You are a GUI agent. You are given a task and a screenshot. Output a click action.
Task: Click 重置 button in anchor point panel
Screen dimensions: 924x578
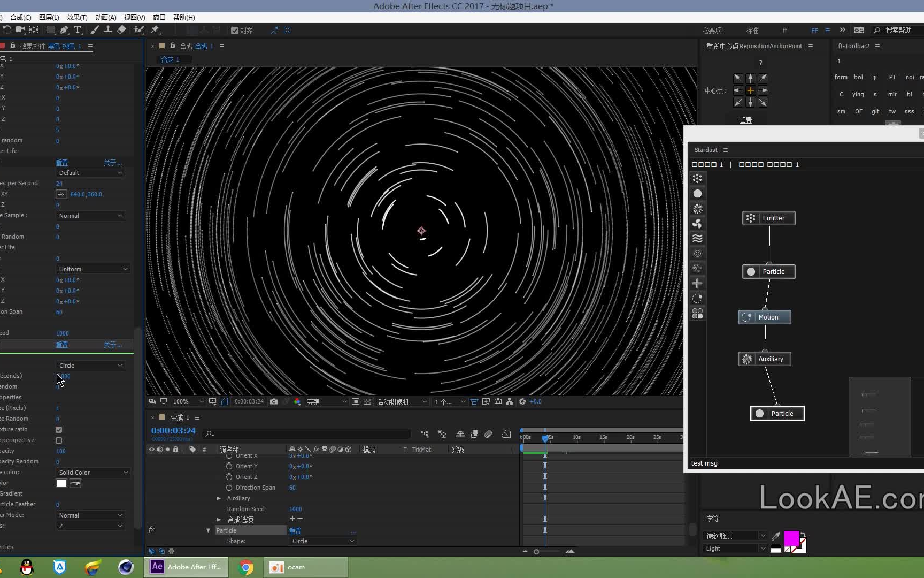point(745,120)
